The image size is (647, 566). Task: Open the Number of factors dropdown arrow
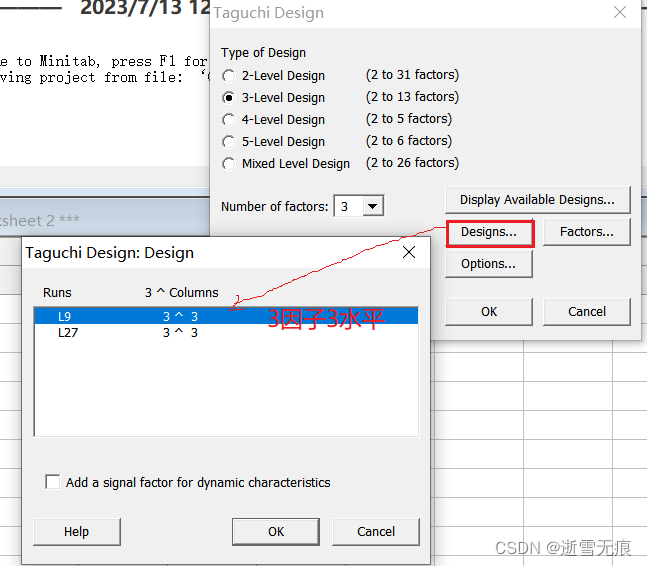(x=373, y=206)
